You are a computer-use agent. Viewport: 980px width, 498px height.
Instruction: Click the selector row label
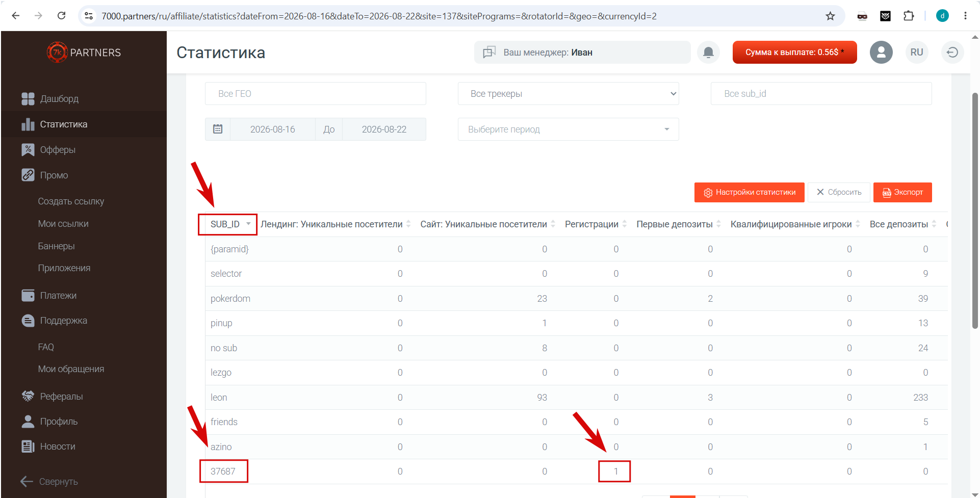[x=226, y=273]
